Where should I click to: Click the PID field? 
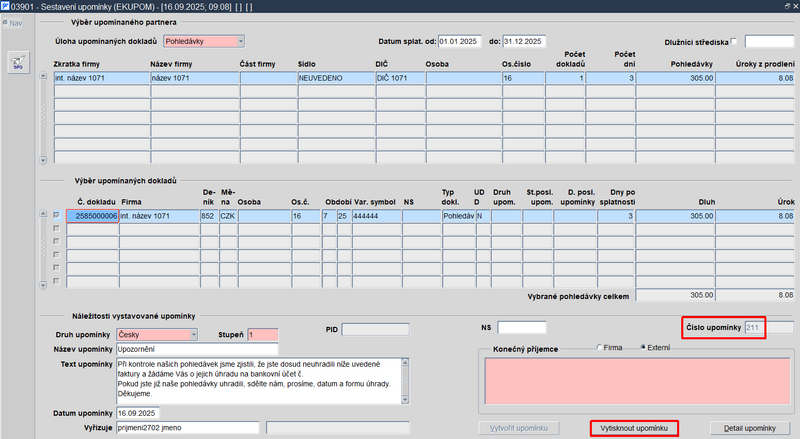(x=376, y=330)
